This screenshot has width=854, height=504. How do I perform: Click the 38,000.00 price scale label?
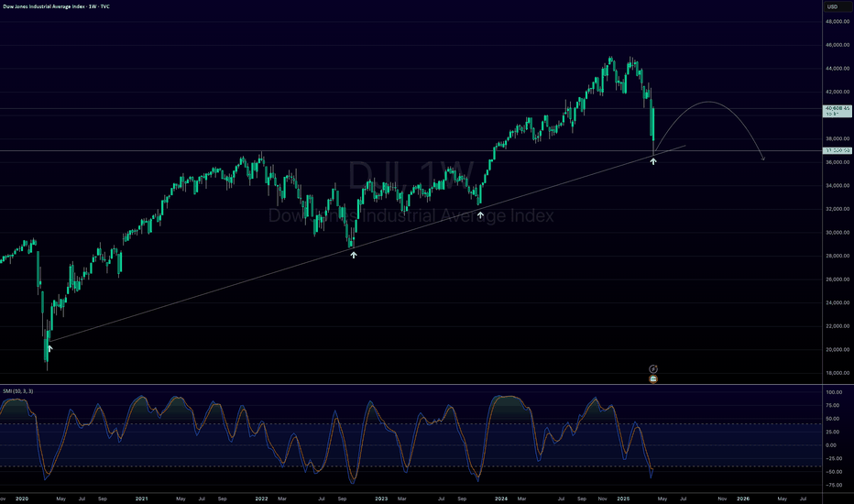point(838,139)
